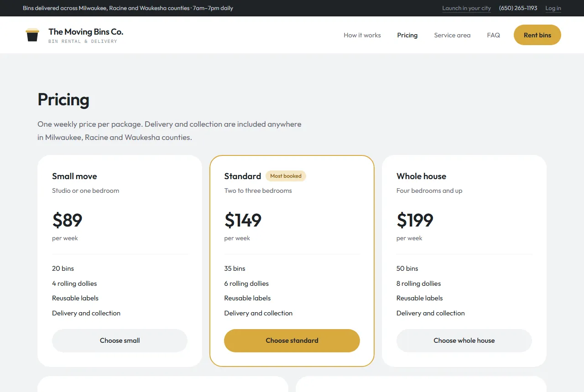Click Reusable labels in Whole house card
The height and width of the screenshot is (392, 584).
420,298
